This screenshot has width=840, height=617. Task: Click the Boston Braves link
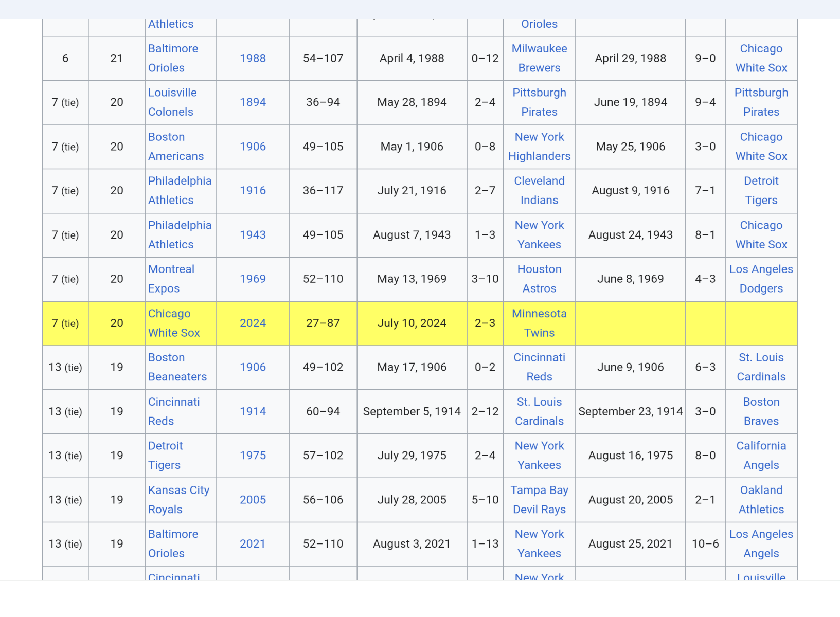761,411
